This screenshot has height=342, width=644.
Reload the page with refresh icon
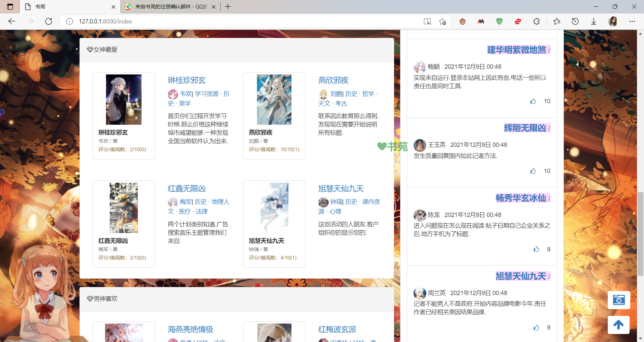click(49, 21)
